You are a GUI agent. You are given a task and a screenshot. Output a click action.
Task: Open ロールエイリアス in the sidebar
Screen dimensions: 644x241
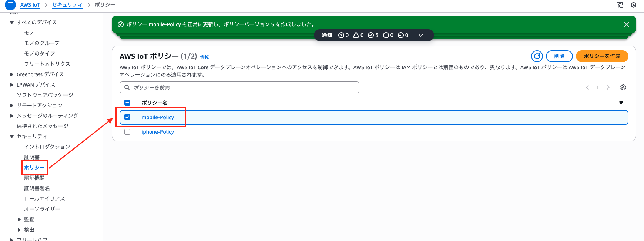click(x=44, y=199)
